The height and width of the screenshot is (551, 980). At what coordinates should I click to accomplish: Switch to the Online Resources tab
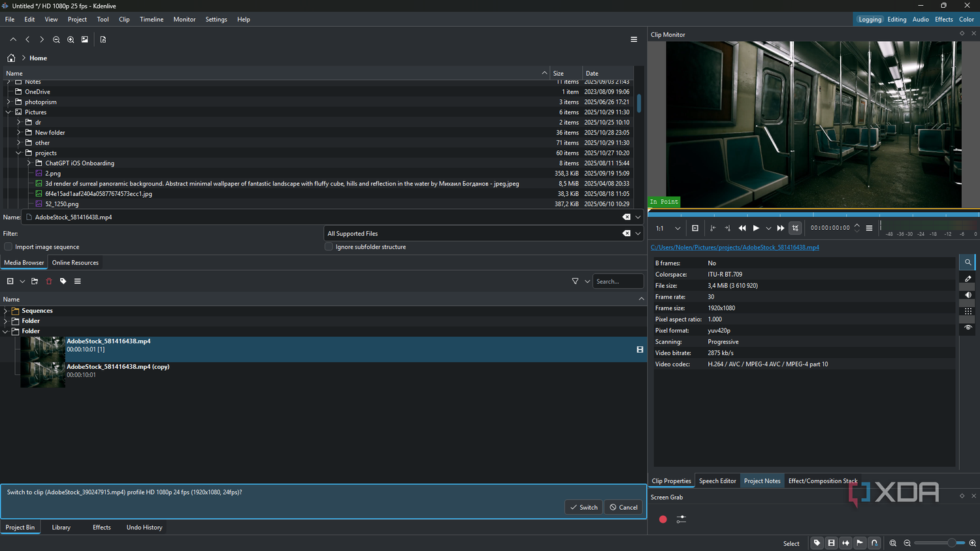click(x=75, y=263)
